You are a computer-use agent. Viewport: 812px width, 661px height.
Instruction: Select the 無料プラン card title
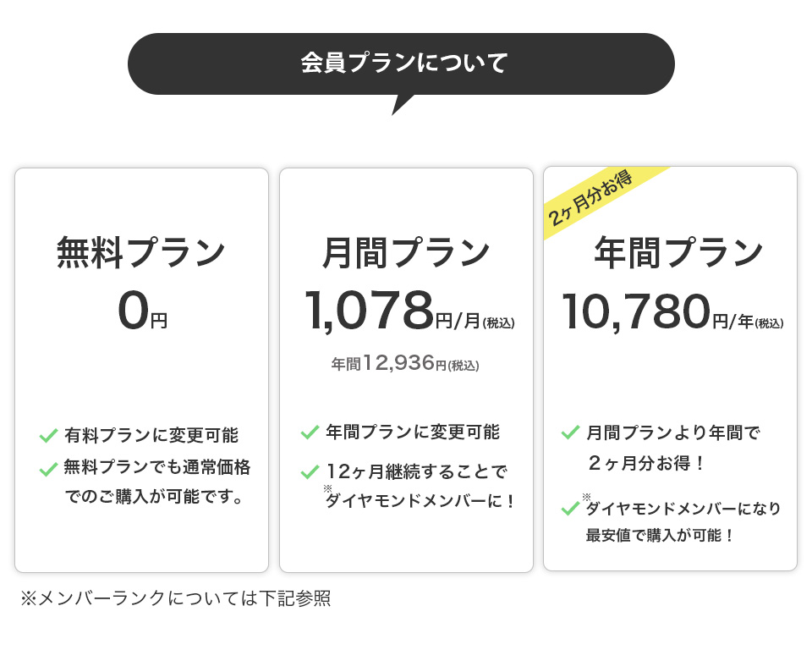point(141,253)
